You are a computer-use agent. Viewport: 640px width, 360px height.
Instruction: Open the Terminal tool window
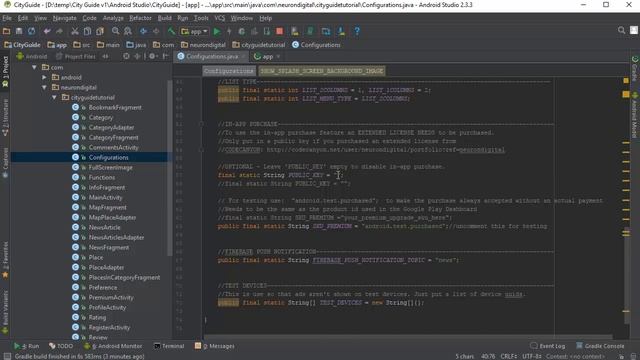coord(169,346)
